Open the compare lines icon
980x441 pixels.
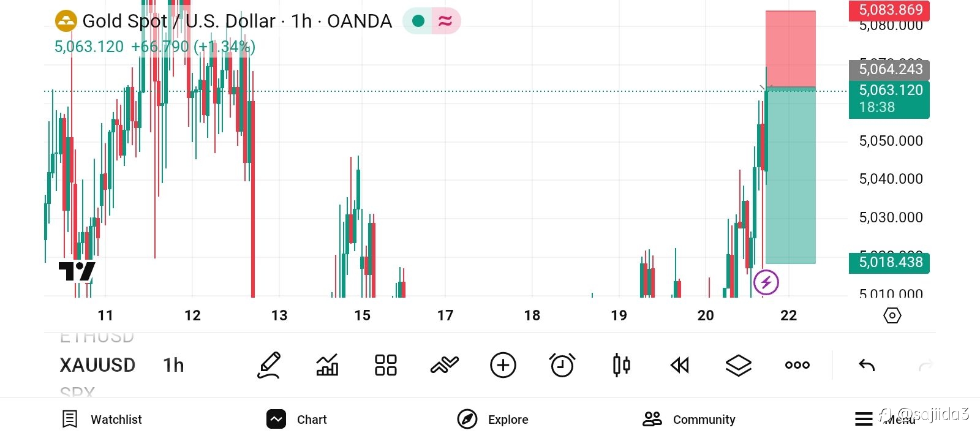[x=444, y=365]
